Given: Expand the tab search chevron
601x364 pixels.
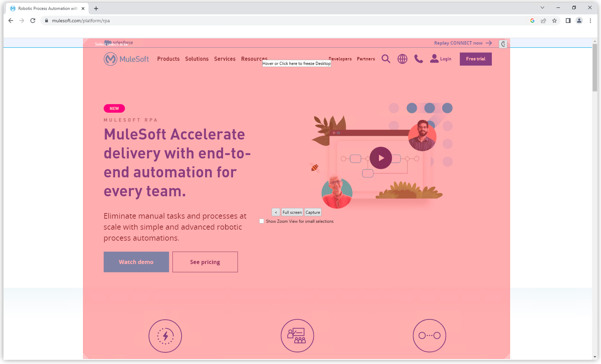Looking at the screenshot, I should [x=542, y=8].
